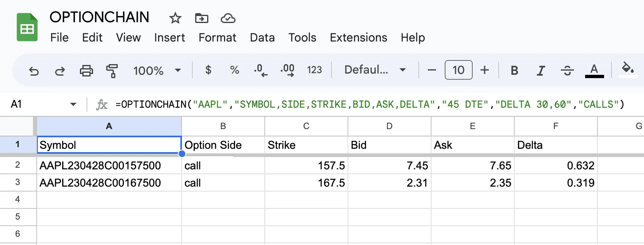Select the Ask header cell

pos(473,145)
